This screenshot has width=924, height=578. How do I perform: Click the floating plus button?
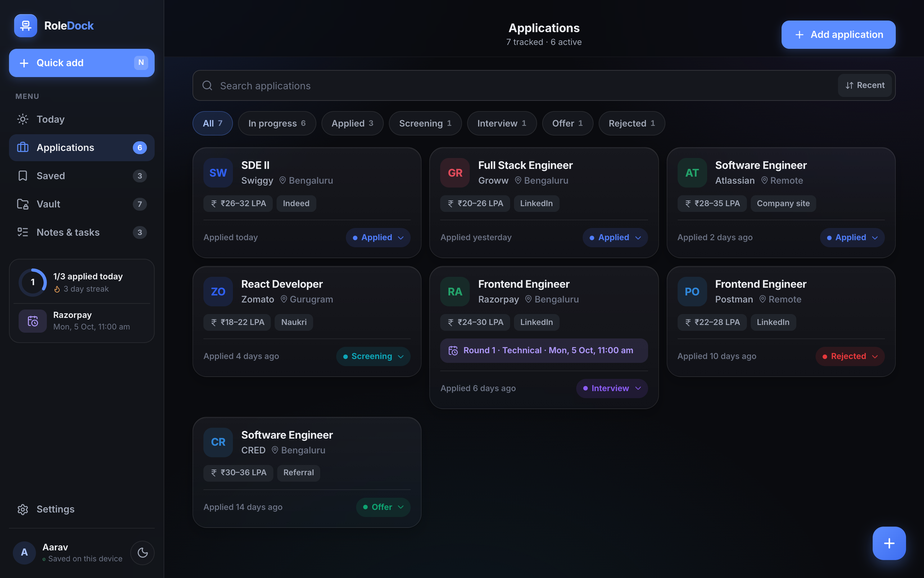tap(889, 543)
